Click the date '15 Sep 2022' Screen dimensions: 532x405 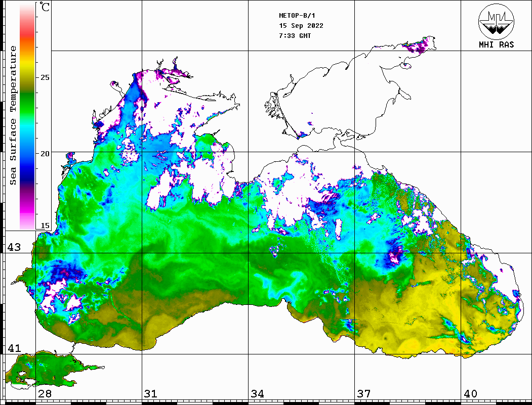point(301,26)
